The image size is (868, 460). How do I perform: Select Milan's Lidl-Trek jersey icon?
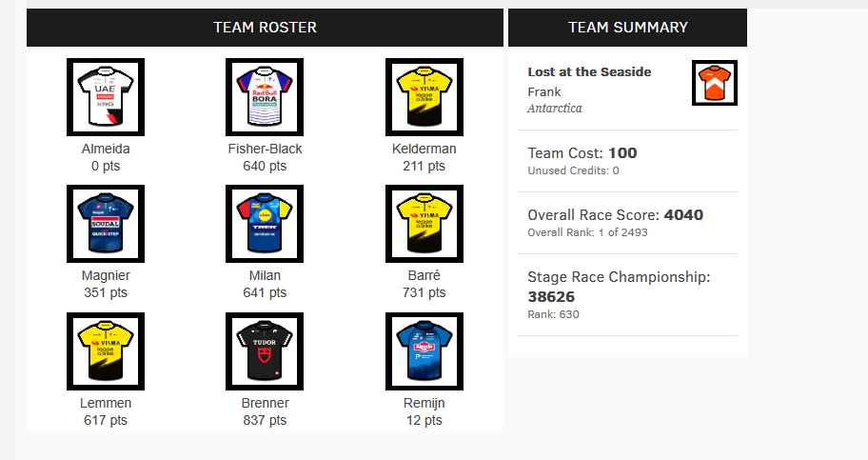(265, 224)
